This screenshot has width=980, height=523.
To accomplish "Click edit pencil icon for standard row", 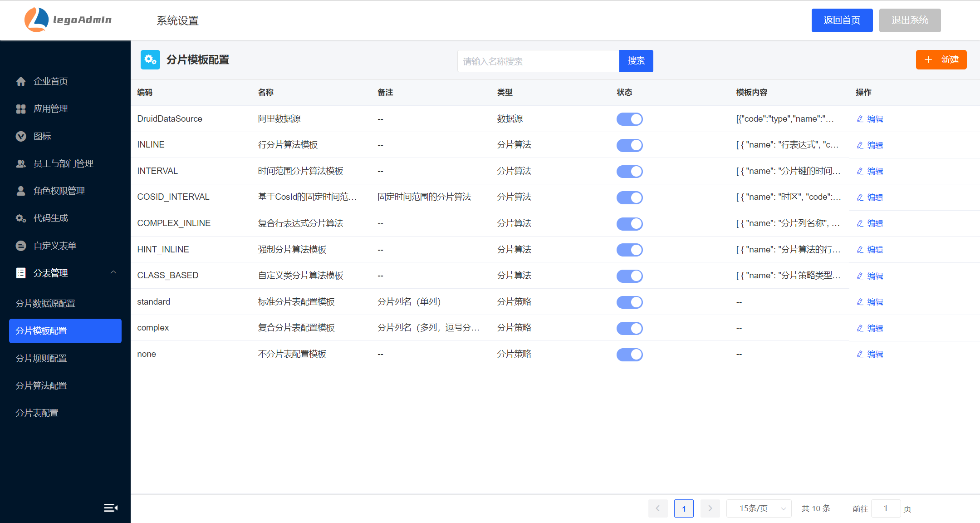I will pyautogui.click(x=860, y=302).
